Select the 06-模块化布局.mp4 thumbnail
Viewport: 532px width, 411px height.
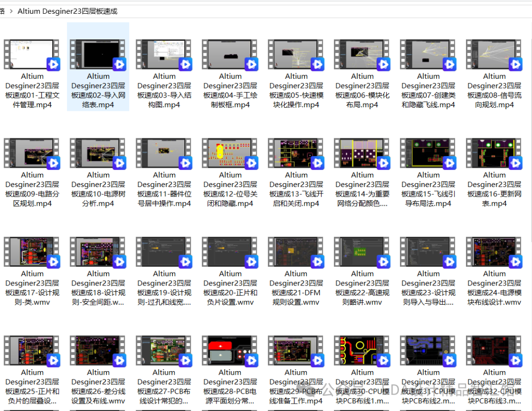pos(362,54)
